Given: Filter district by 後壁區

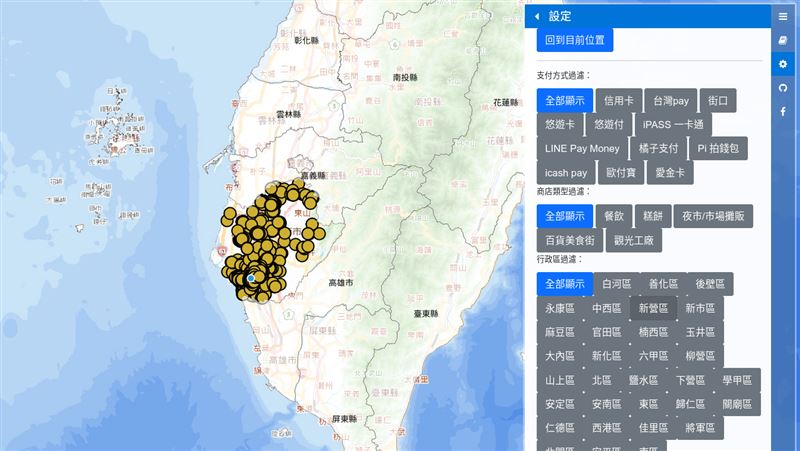Looking at the screenshot, I should click(710, 284).
